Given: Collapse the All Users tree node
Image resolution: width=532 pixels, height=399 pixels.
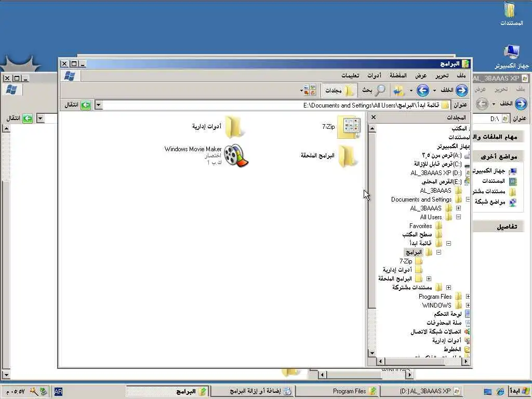Looking at the screenshot, I should point(458,217).
